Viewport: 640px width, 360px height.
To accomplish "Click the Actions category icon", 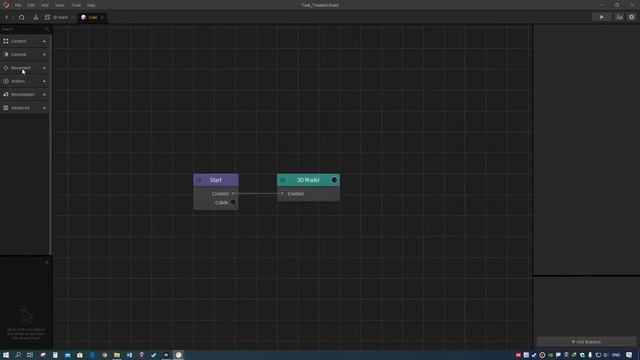I will click(x=6, y=81).
